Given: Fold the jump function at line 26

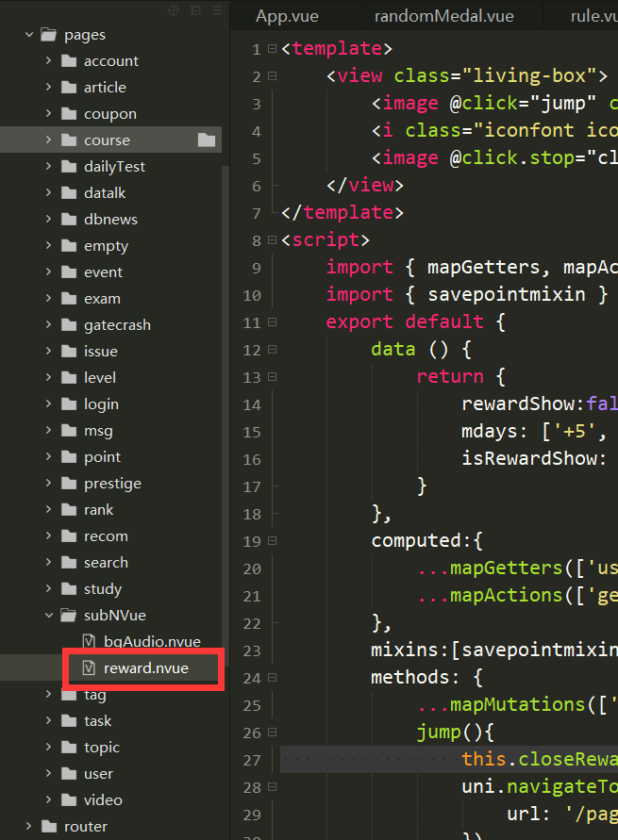Looking at the screenshot, I should pos(273,732).
